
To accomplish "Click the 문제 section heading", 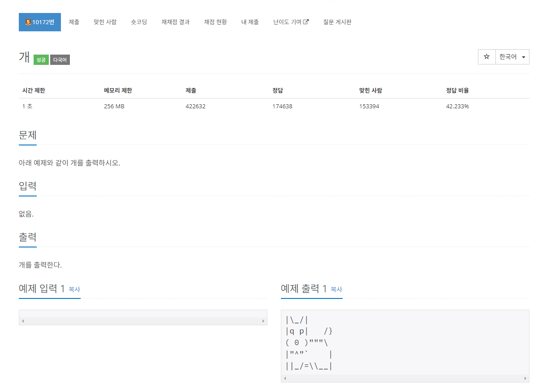I will pyautogui.click(x=28, y=135).
